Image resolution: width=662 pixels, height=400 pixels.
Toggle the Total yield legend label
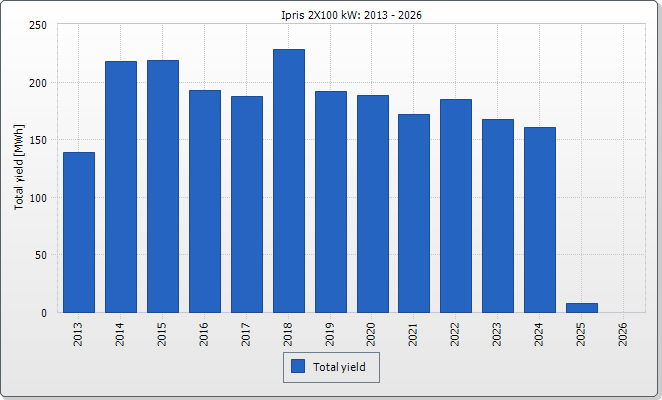pos(339,367)
